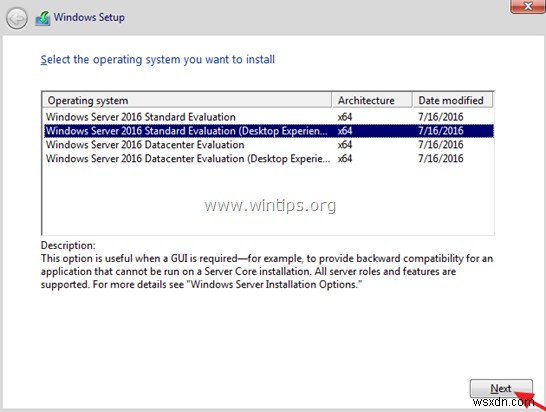Click 7/16/2016 in Datacenter Evaluation row
Screen dimensions: 546x412
click(x=440, y=145)
